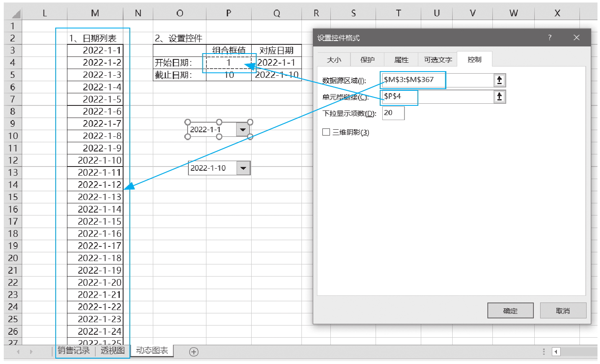Open the 属性 tab
The height and width of the screenshot is (364, 600).
click(401, 60)
